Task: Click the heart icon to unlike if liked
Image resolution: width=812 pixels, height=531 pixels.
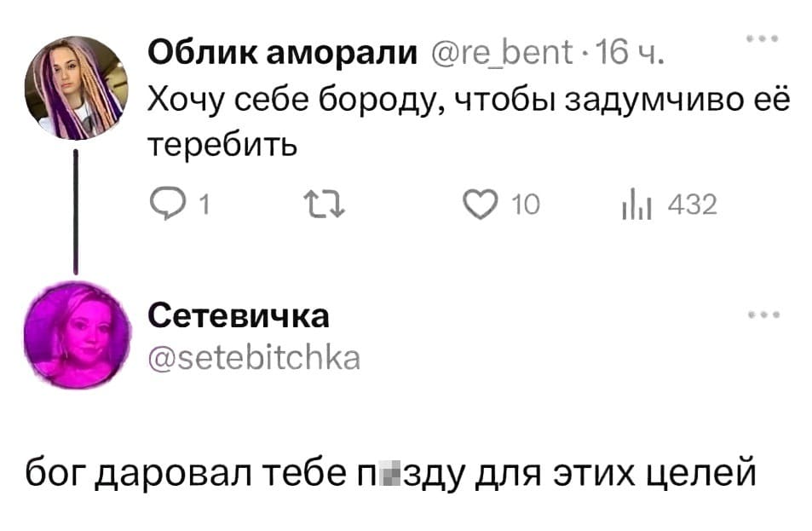Action: (x=481, y=202)
